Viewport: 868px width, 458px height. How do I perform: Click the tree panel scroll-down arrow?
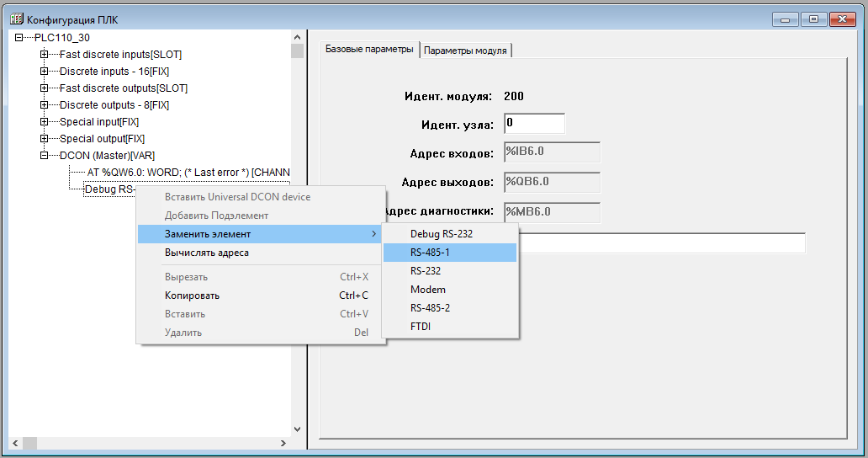tap(297, 429)
